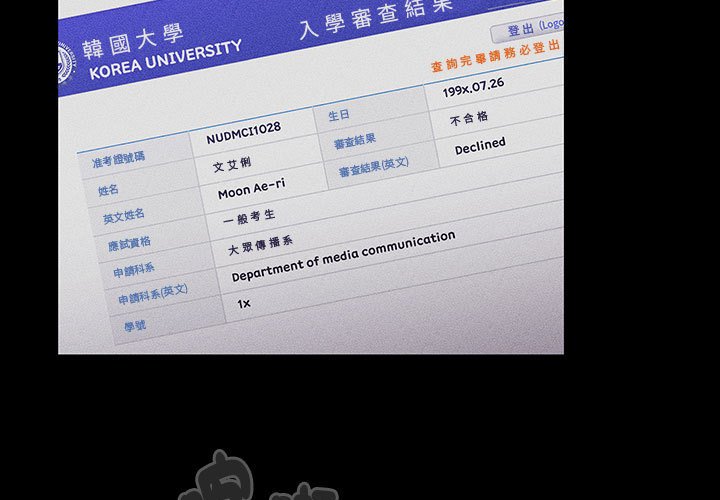Select the 大眾傳播系 value
The height and width of the screenshot is (500, 720).
(x=260, y=246)
